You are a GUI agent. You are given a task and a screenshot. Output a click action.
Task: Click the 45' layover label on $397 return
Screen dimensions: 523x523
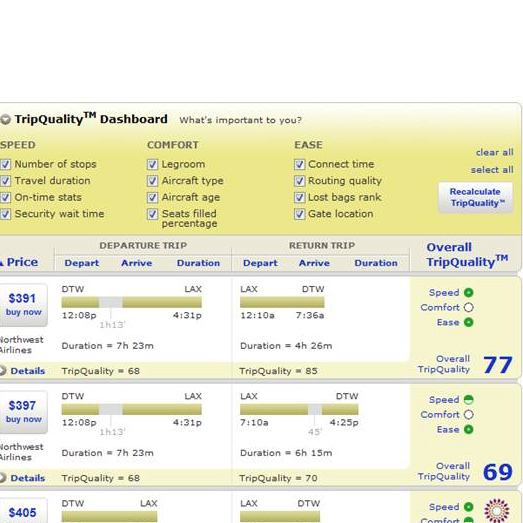(314, 432)
